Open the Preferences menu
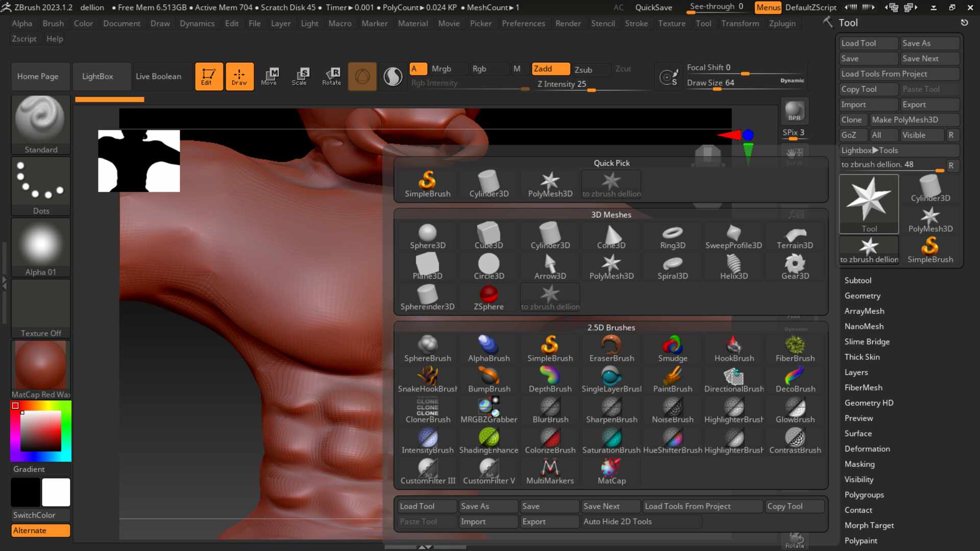The width and height of the screenshot is (980, 551). [x=523, y=23]
